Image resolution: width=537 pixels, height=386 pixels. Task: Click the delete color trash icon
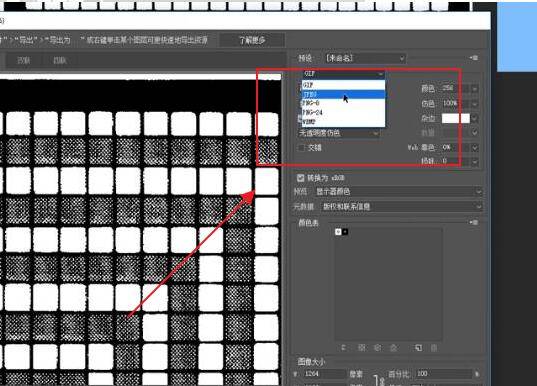434,348
